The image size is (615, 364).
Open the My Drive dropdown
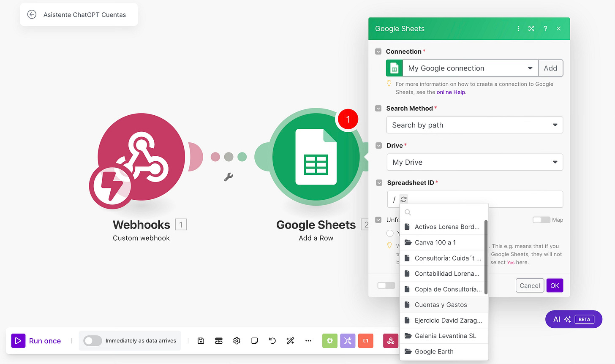pos(475,162)
